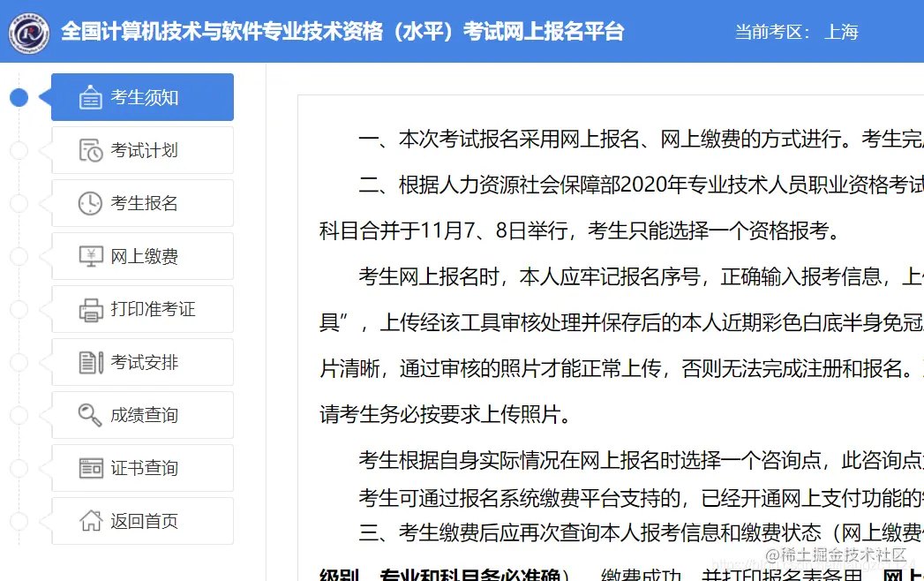Select the filled blue step dot beside 考生须知

pos(19,98)
